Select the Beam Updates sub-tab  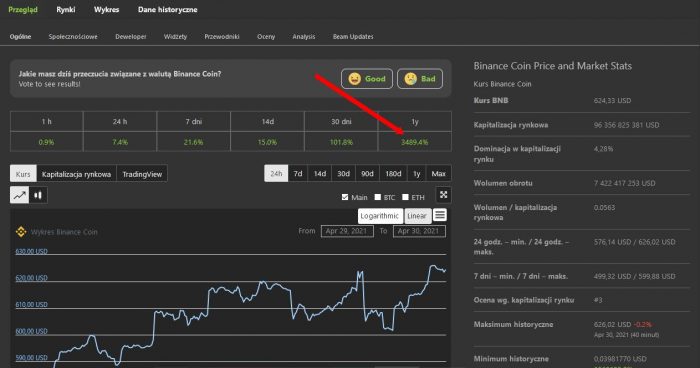(x=353, y=37)
